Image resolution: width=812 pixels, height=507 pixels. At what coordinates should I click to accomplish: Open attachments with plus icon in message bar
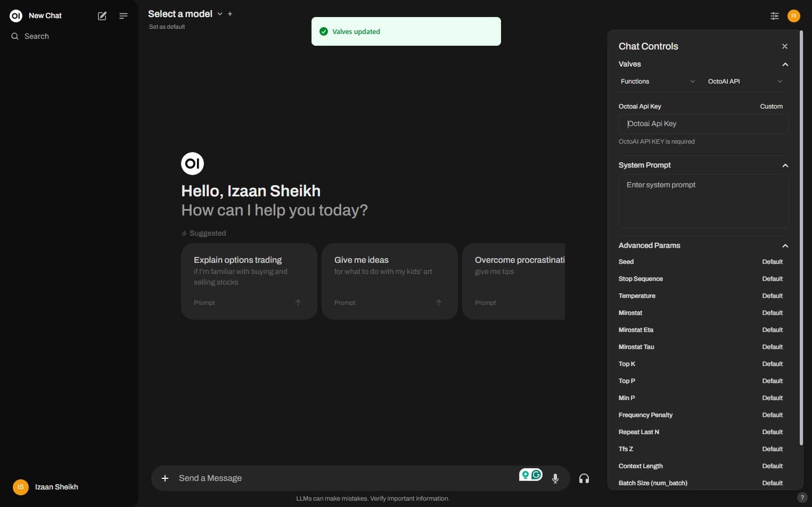[165, 478]
